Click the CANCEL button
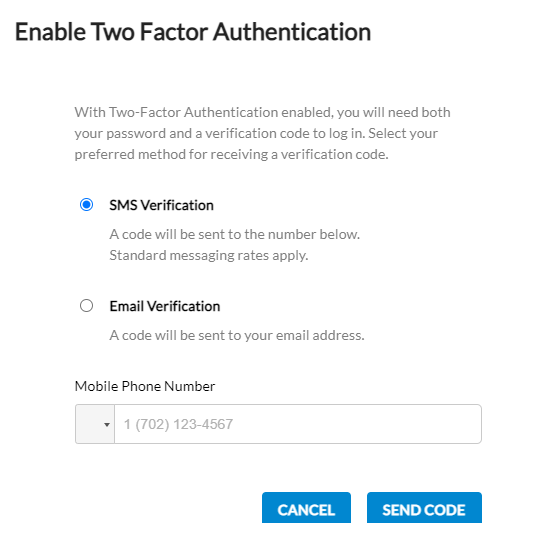560x540 pixels. coord(306,509)
